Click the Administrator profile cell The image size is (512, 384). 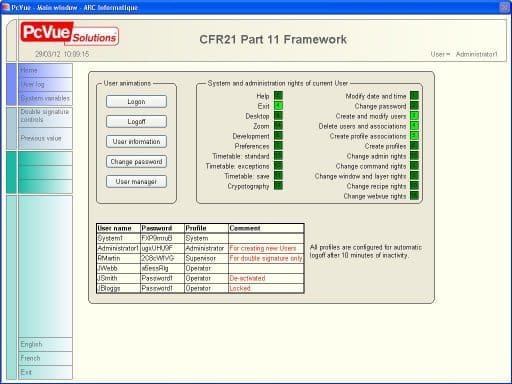(206, 248)
